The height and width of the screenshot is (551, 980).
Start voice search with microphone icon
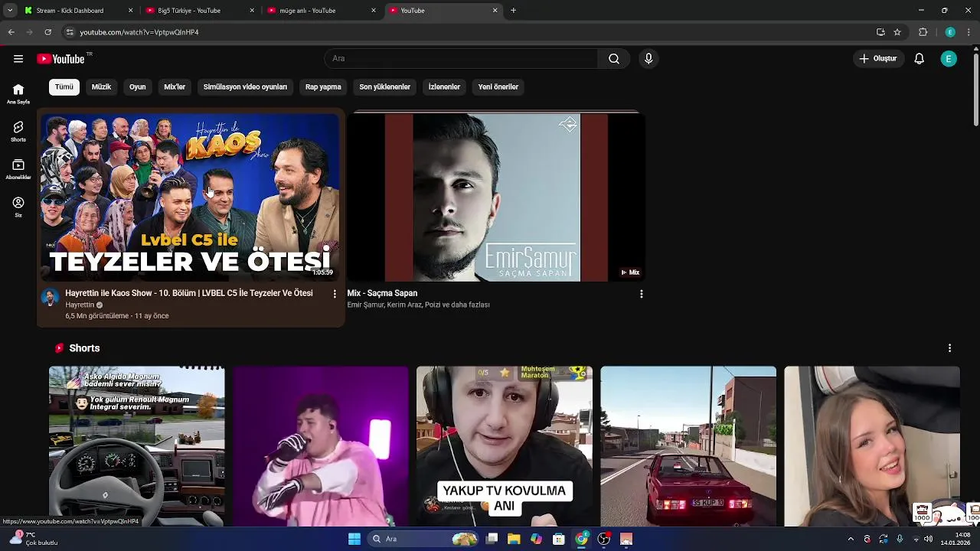[x=648, y=59]
